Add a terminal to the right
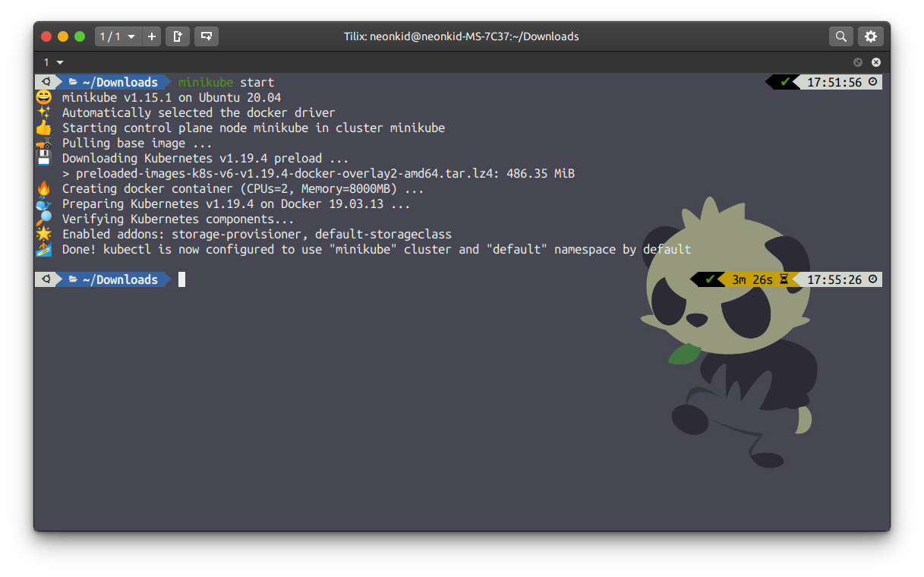 [177, 36]
